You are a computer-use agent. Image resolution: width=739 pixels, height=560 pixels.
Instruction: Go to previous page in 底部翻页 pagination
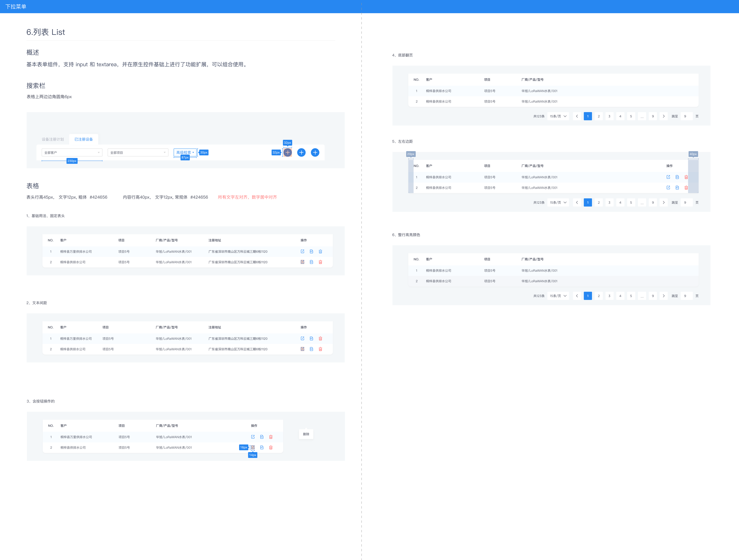click(577, 116)
